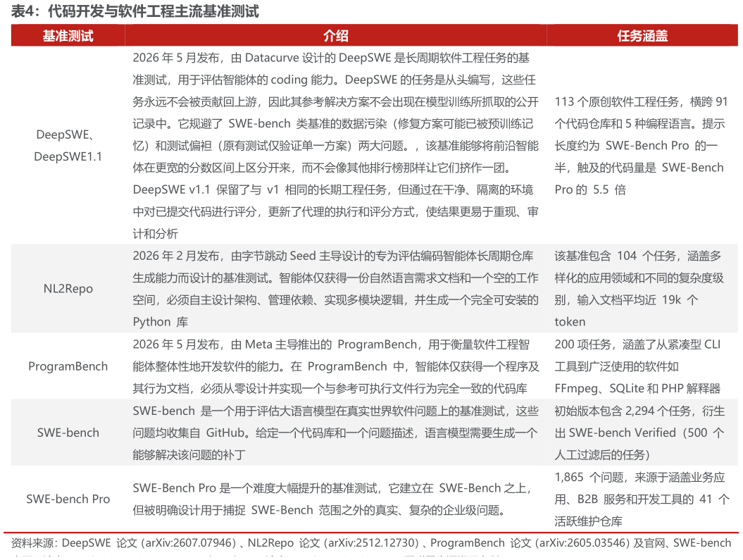Click the line starting 2026 年 5 月发布，由 Meta

point(331,344)
